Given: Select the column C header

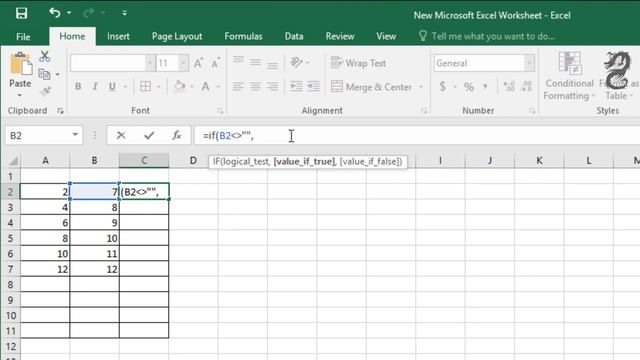Looking at the screenshot, I should tap(144, 160).
